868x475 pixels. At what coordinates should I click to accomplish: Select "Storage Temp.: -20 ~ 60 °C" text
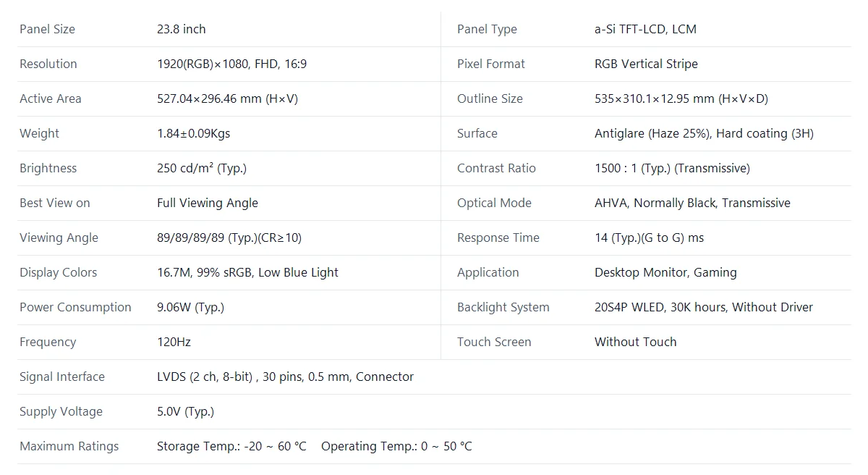231,446
